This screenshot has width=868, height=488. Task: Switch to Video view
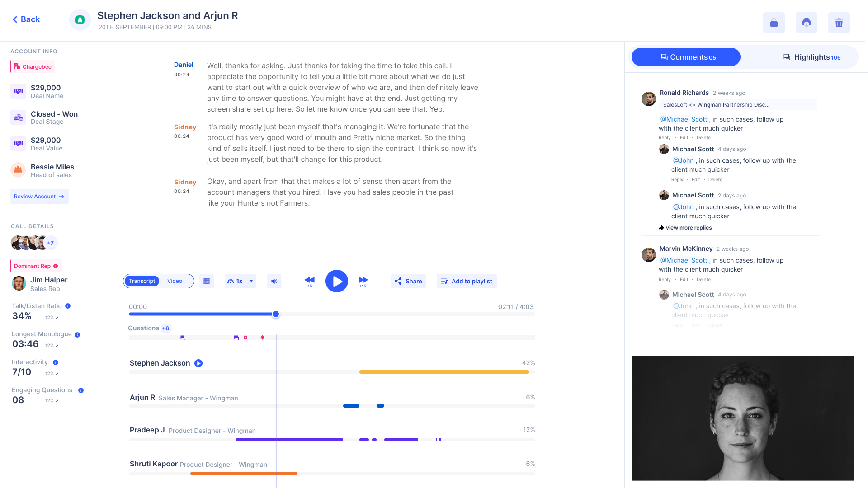[x=175, y=281]
